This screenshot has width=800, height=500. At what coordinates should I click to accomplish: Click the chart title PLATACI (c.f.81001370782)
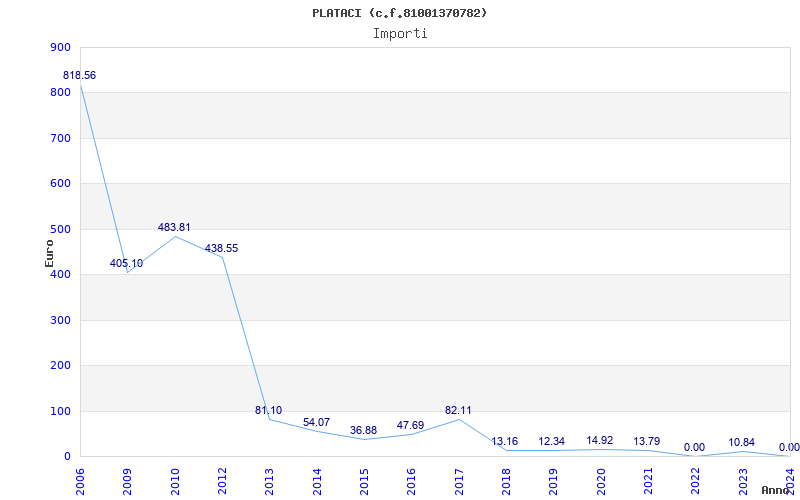[x=399, y=13]
